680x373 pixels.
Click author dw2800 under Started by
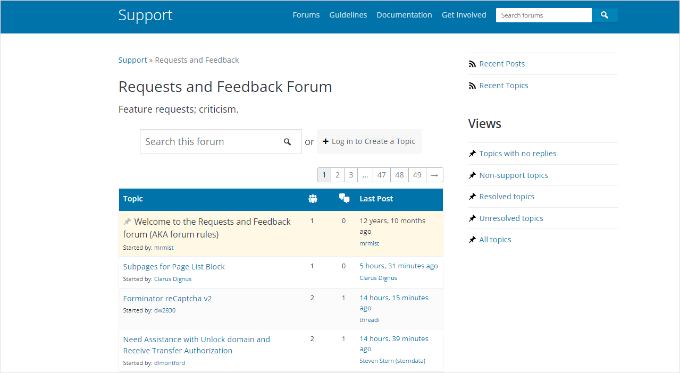(165, 311)
